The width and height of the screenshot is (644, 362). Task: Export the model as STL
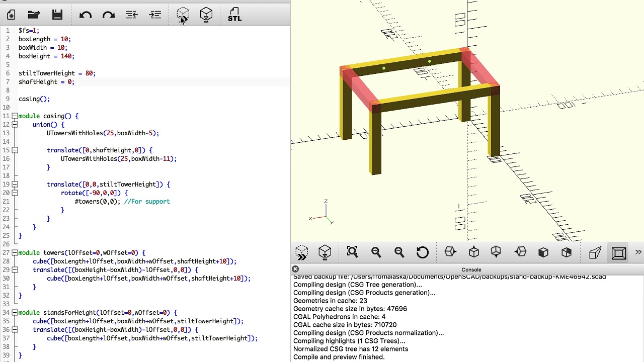(234, 15)
